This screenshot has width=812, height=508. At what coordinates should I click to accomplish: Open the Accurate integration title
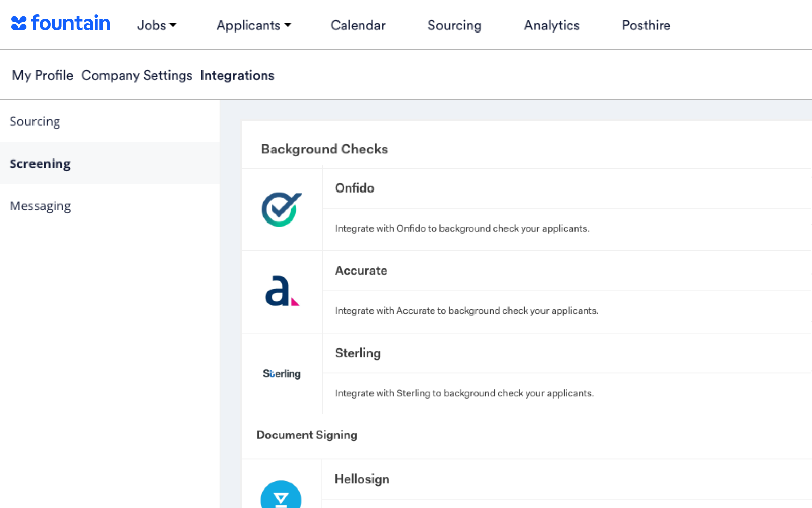[x=361, y=271]
